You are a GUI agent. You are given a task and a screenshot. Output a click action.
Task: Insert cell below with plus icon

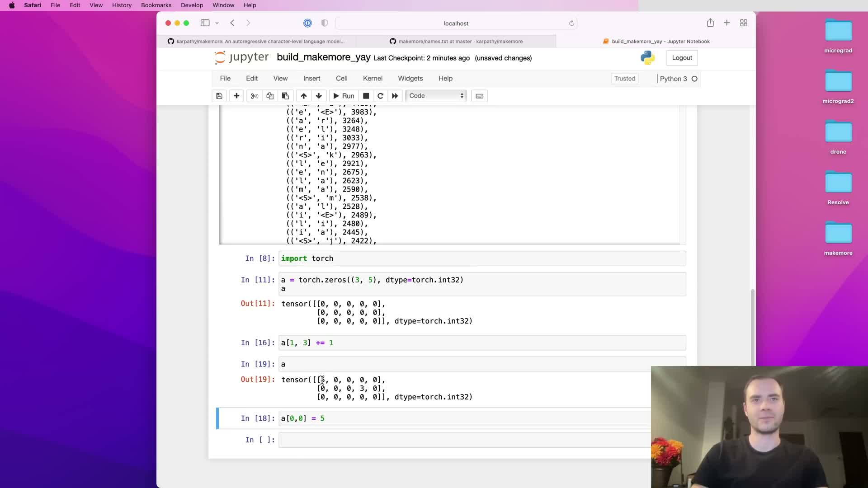[x=236, y=96]
